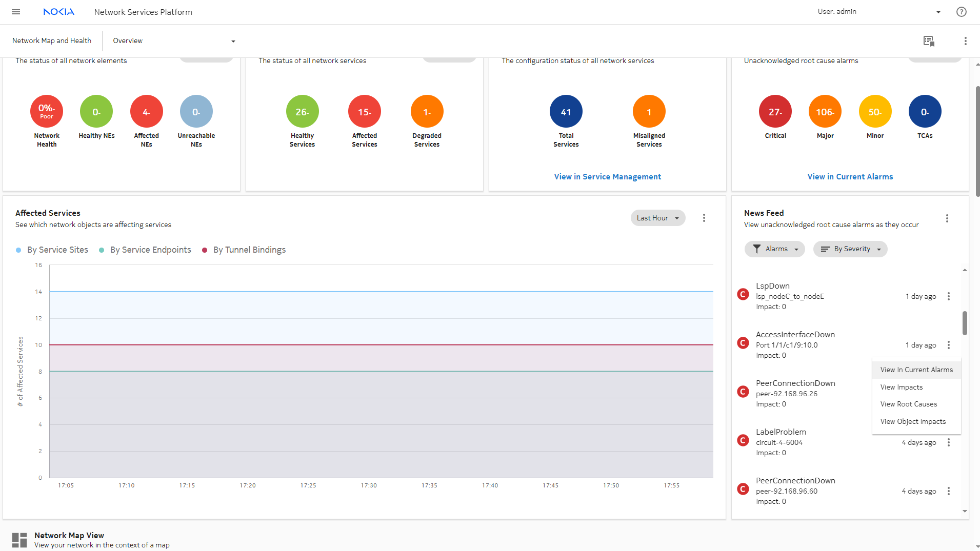Image resolution: width=980 pixels, height=551 pixels.
Task: Open the By Severity sort dropdown
Action: (x=850, y=249)
